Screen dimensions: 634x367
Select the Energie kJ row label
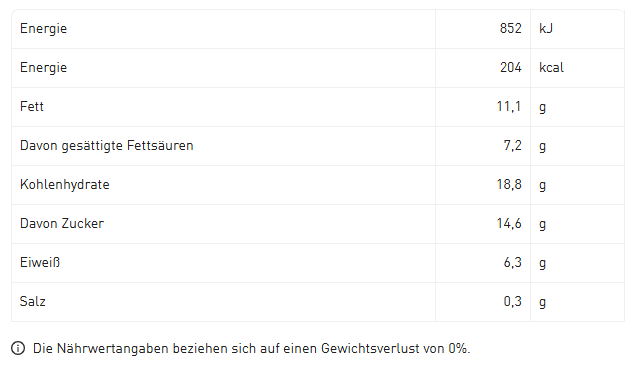(x=43, y=29)
